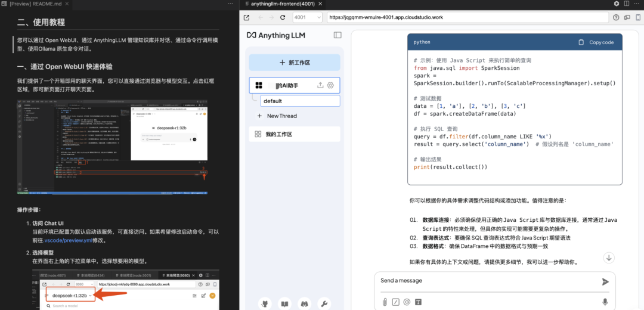
Task: Open slash commands icon
Action: (x=396, y=302)
